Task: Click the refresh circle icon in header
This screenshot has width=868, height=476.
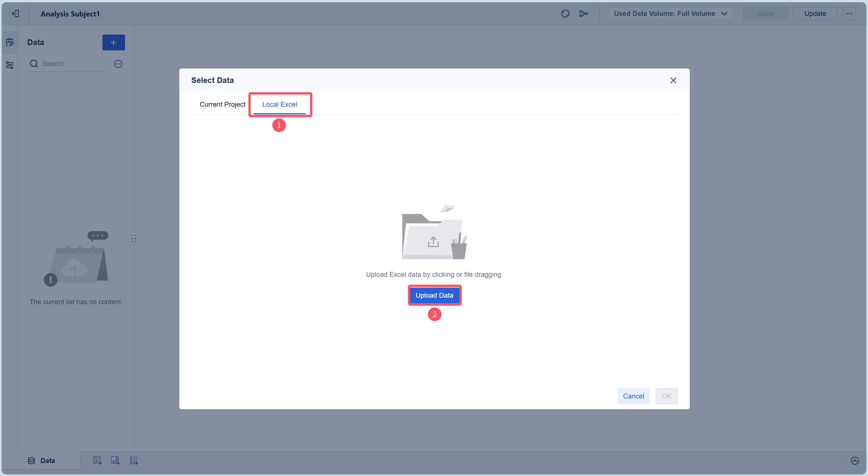Action: [565, 14]
